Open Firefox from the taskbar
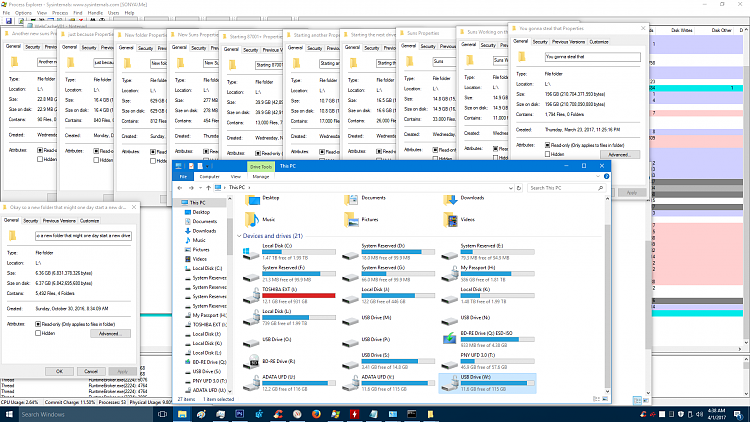The height and width of the screenshot is (422, 750). (x=316, y=414)
